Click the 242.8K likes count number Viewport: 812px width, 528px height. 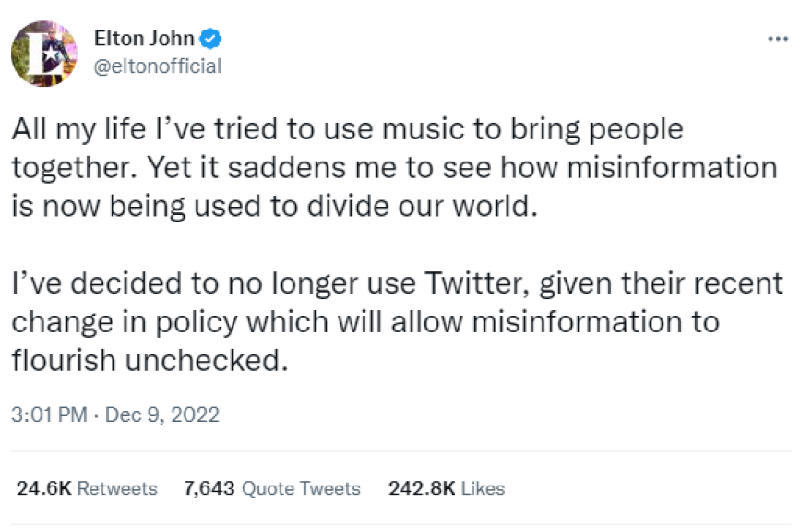tap(422, 488)
